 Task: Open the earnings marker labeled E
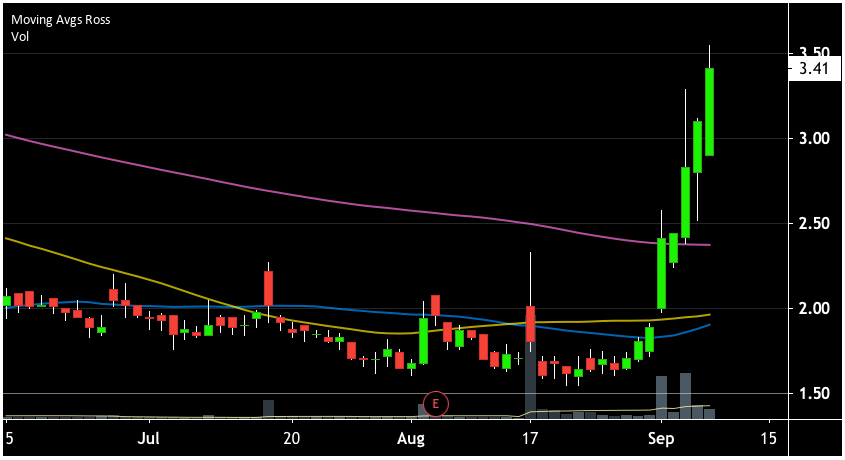click(435, 403)
